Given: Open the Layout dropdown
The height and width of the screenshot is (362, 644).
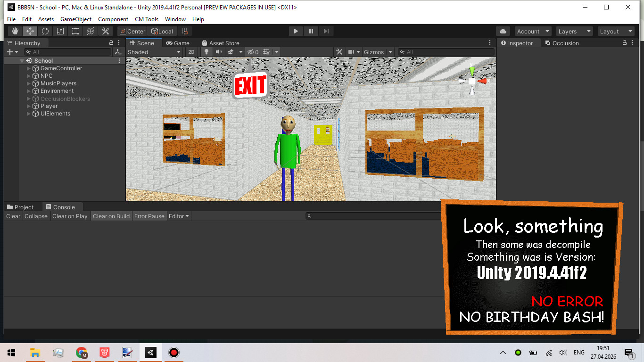Looking at the screenshot, I should coord(616,31).
